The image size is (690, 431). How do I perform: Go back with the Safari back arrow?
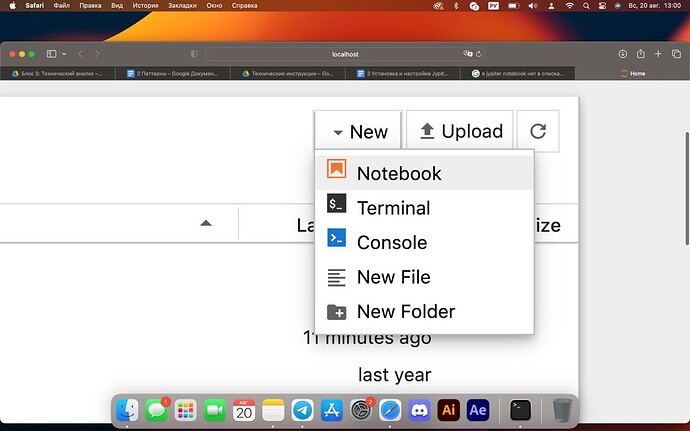81,54
